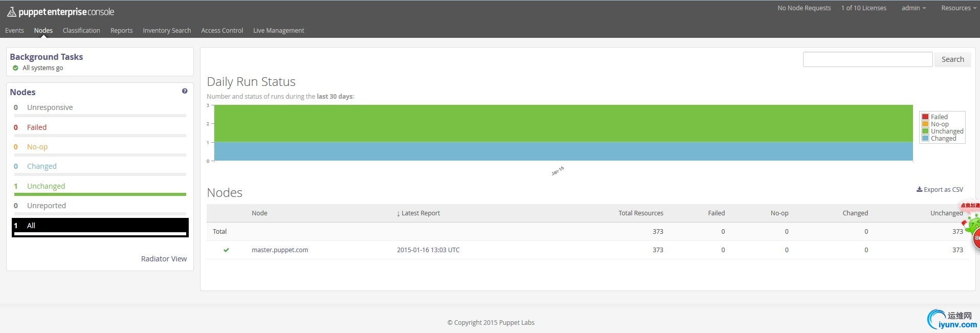Open the Radiator View link
The height and width of the screenshot is (333, 980).
pyautogui.click(x=164, y=259)
